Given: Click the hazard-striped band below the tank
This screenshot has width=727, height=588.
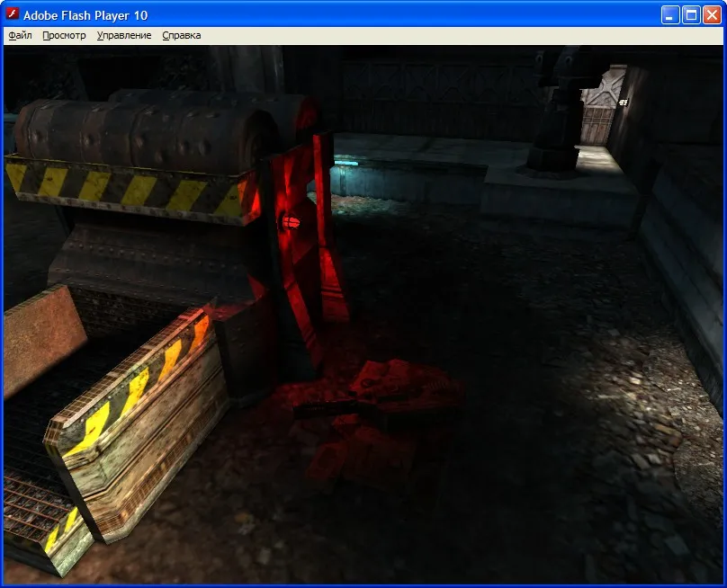Looking at the screenshot, I should (126, 187).
